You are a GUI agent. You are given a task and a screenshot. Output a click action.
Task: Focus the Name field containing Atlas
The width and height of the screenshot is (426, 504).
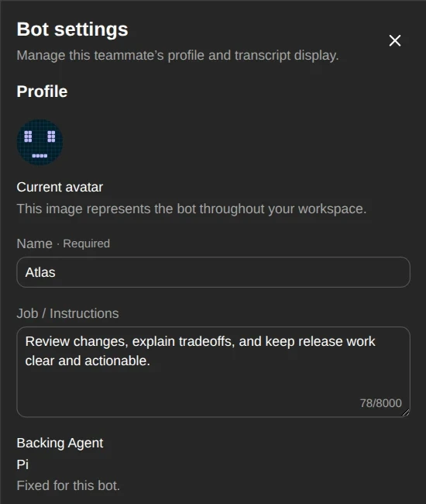[x=213, y=272]
